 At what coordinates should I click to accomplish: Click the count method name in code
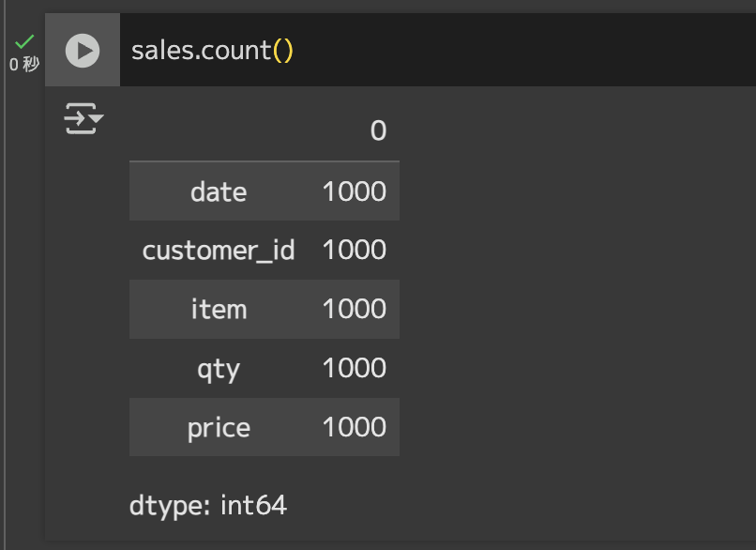click(x=234, y=51)
